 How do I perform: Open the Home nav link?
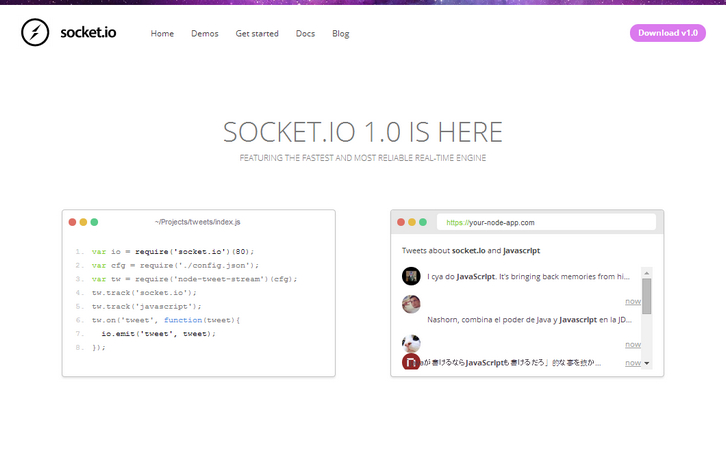(162, 33)
